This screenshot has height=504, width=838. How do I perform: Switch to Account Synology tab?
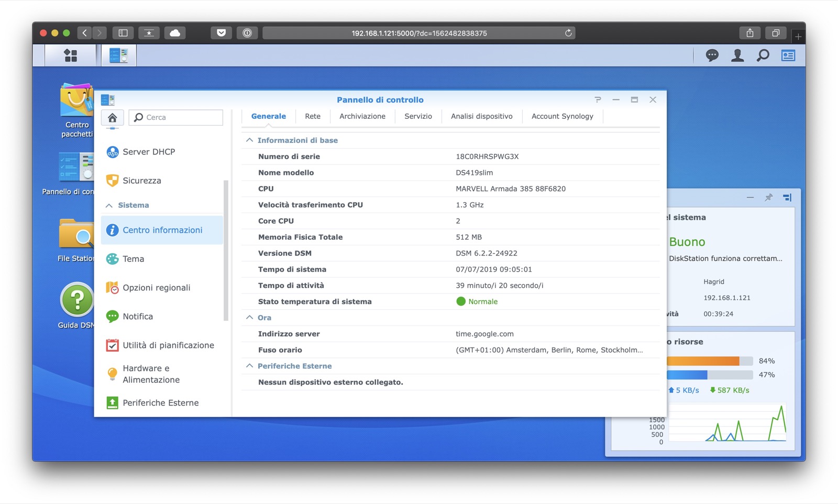point(563,116)
